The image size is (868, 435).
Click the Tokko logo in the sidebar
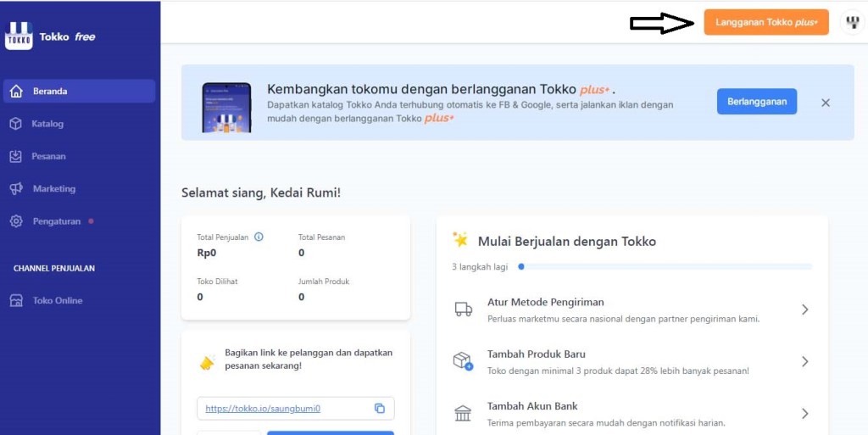click(x=19, y=36)
